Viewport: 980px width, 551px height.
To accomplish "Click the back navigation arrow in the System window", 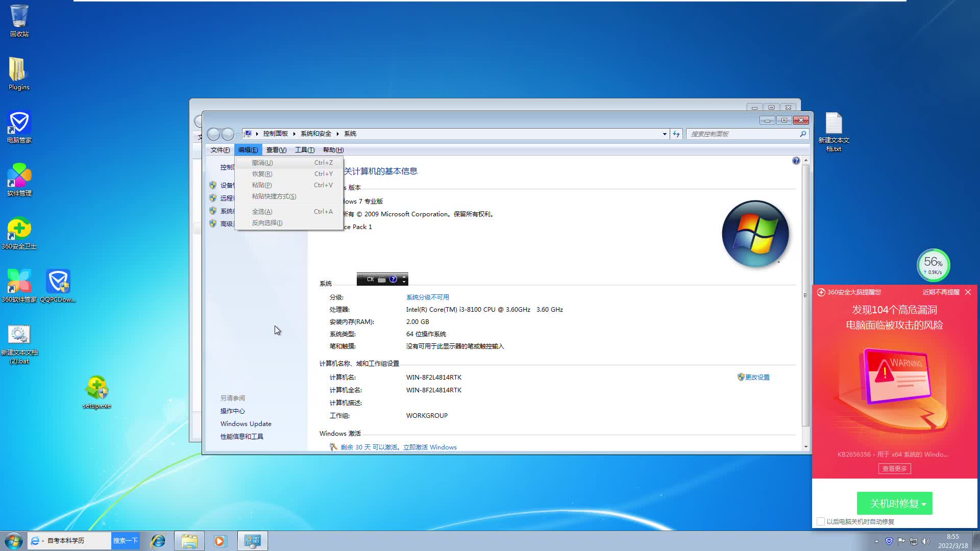I will pyautogui.click(x=214, y=134).
